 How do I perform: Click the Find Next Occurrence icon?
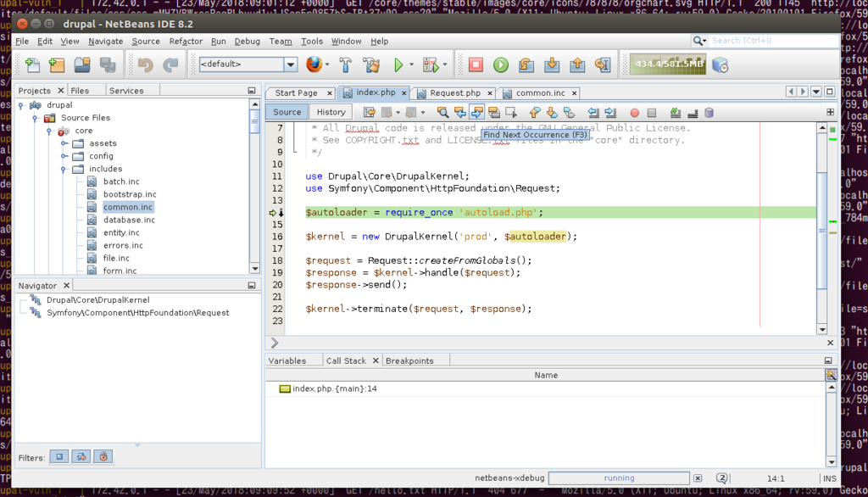pos(476,113)
